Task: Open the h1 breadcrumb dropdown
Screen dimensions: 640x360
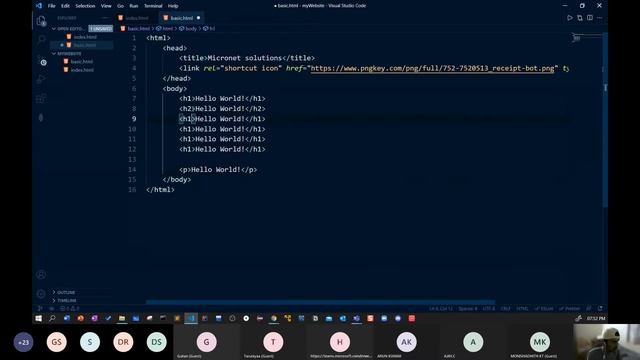Action: pyautogui.click(x=209, y=29)
